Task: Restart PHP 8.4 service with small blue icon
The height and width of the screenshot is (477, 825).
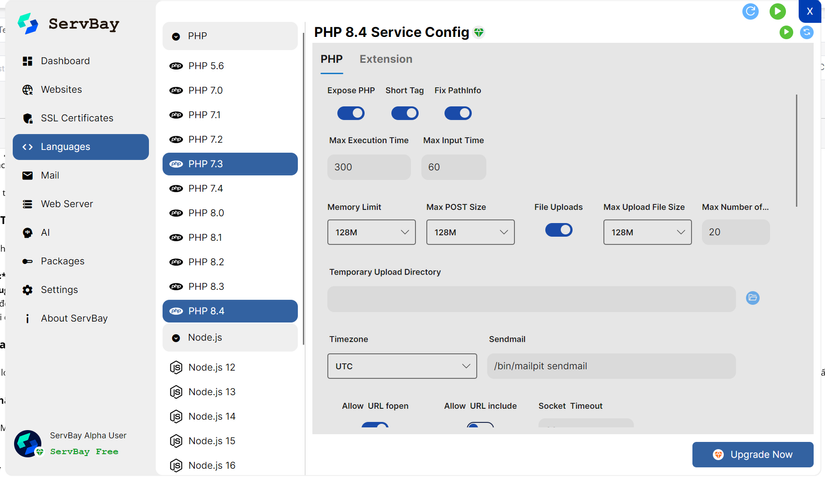Action: click(x=807, y=32)
